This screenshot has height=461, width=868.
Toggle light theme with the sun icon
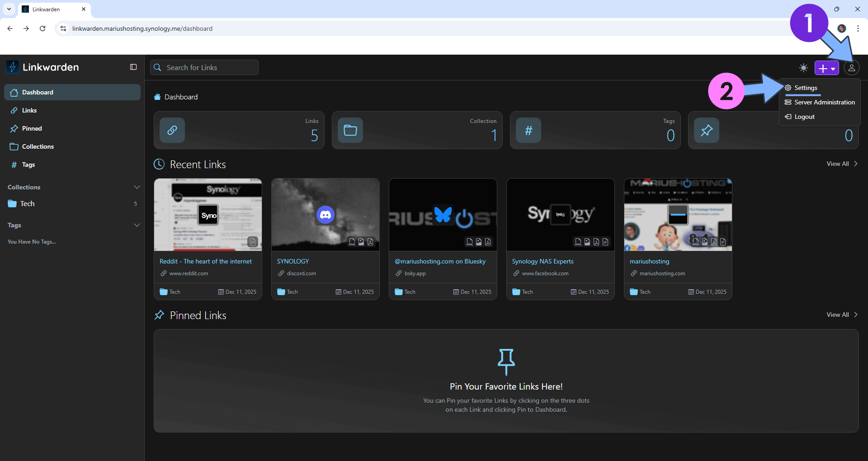pyautogui.click(x=803, y=68)
